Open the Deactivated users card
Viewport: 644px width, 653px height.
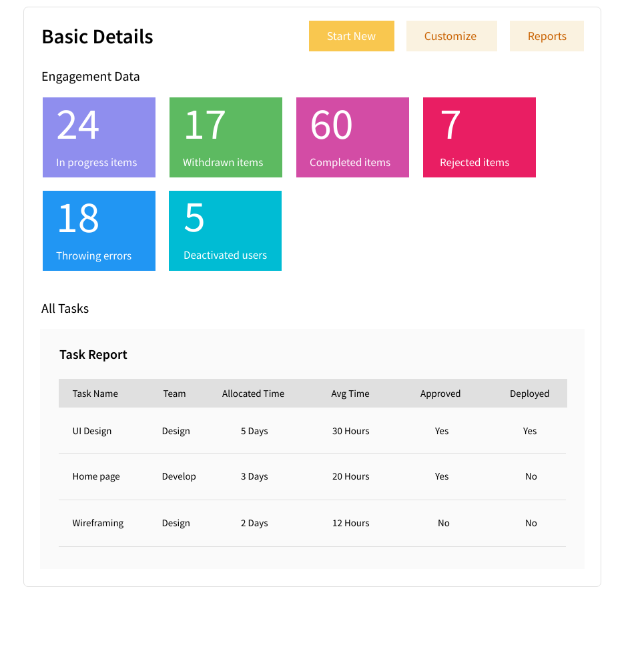[225, 230]
